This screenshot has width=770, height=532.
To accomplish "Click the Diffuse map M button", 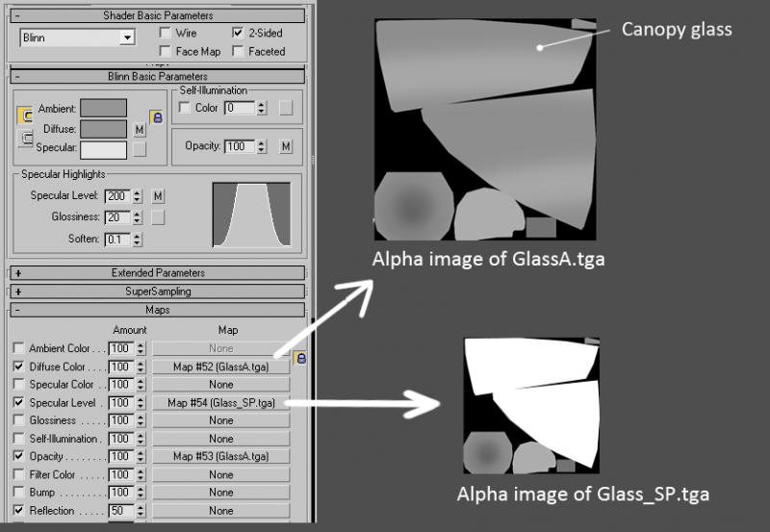I will point(140,130).
